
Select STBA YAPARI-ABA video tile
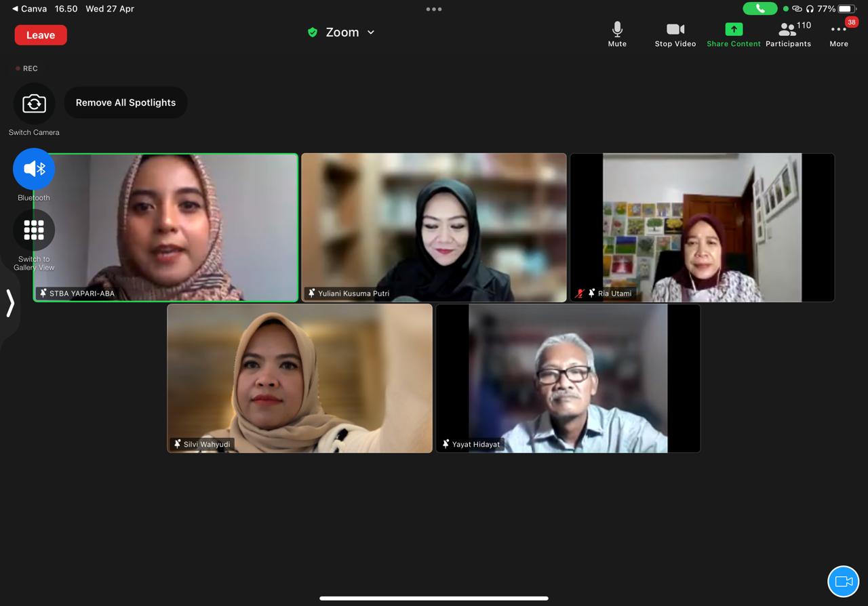(165, 227)
